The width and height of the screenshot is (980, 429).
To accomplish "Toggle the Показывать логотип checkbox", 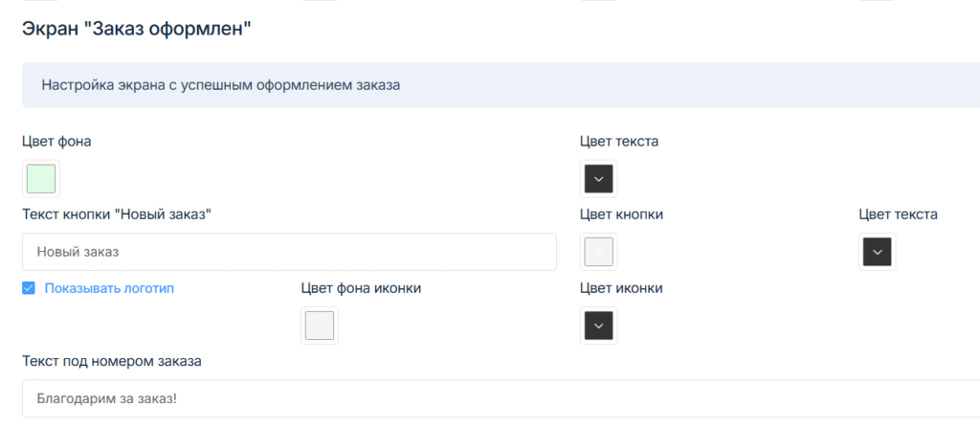I will tap(29, 287).
